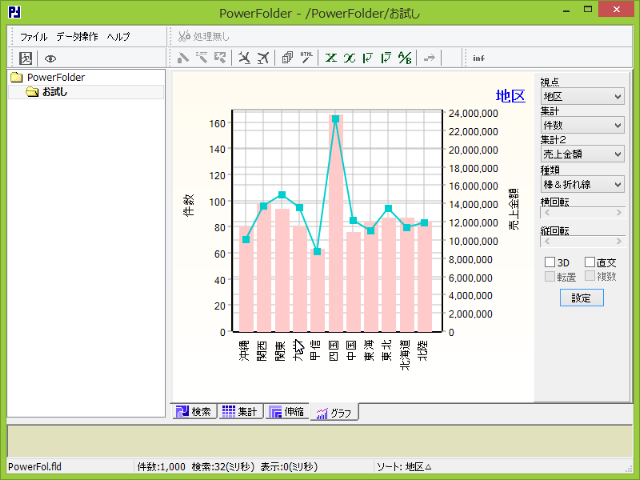Screen dimensions: 640x480
Task: Click the scissors 処理無し toolbar item
Action: 204,36
